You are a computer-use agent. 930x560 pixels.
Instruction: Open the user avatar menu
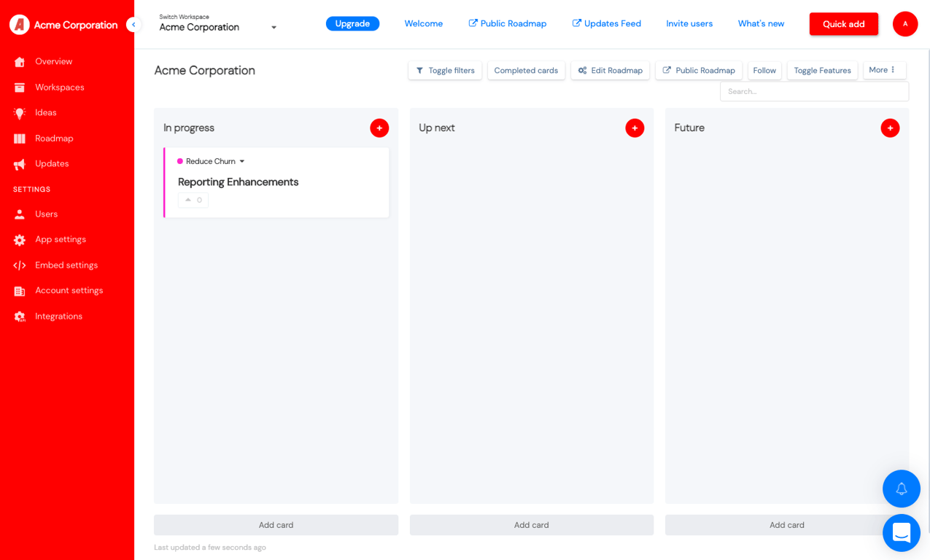click(x=905, y=24)
